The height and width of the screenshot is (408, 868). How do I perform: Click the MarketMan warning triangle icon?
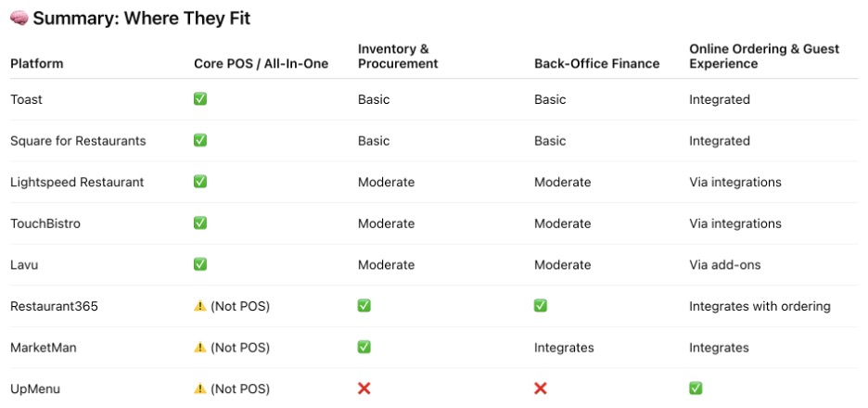[x=200, y=348]
